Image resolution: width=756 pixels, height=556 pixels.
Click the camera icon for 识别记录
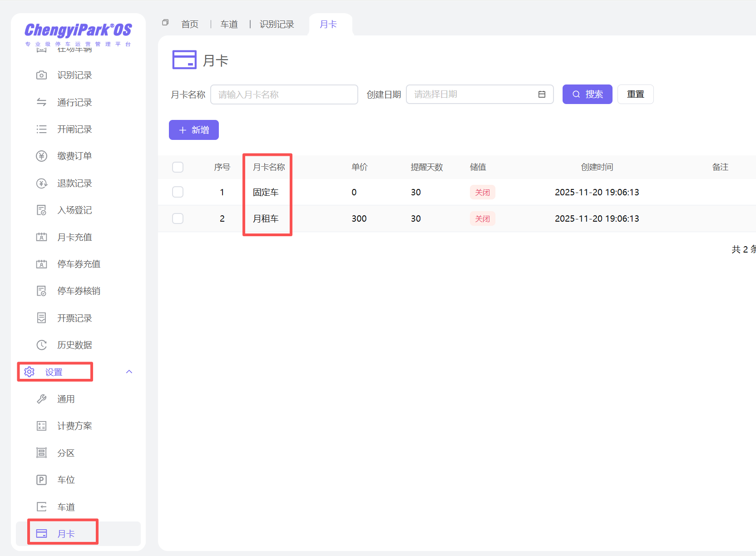(41, 75)
